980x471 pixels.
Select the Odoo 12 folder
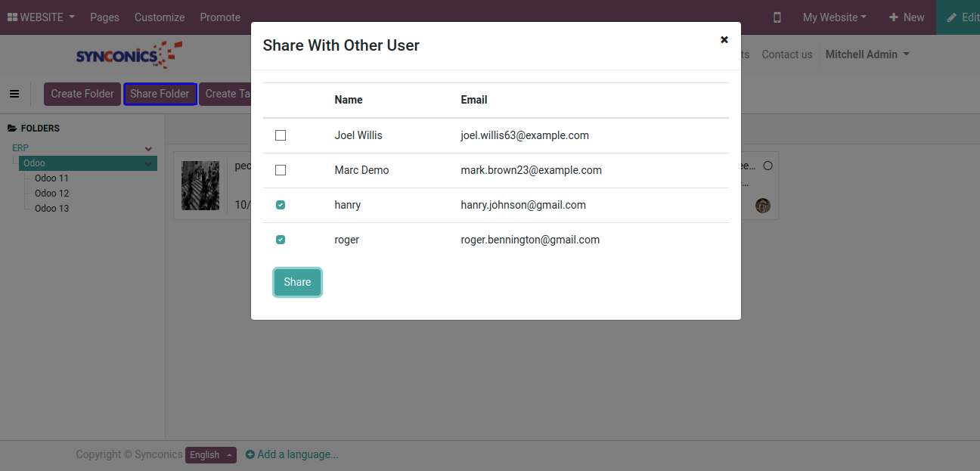(x=51, y=194)
